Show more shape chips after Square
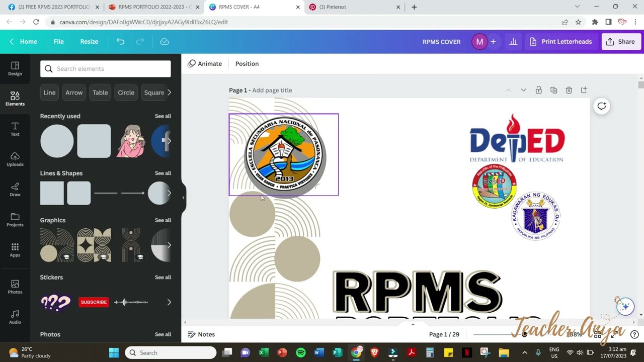 point(170,93)
